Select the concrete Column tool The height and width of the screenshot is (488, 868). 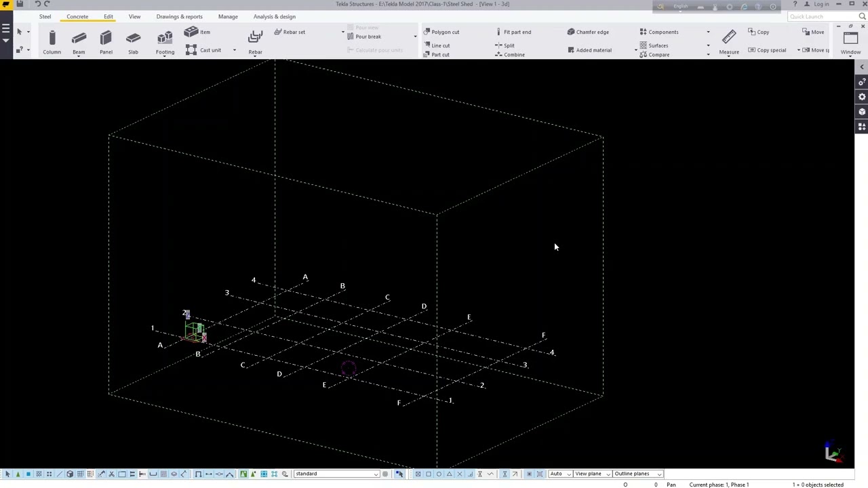coord(52,42)
